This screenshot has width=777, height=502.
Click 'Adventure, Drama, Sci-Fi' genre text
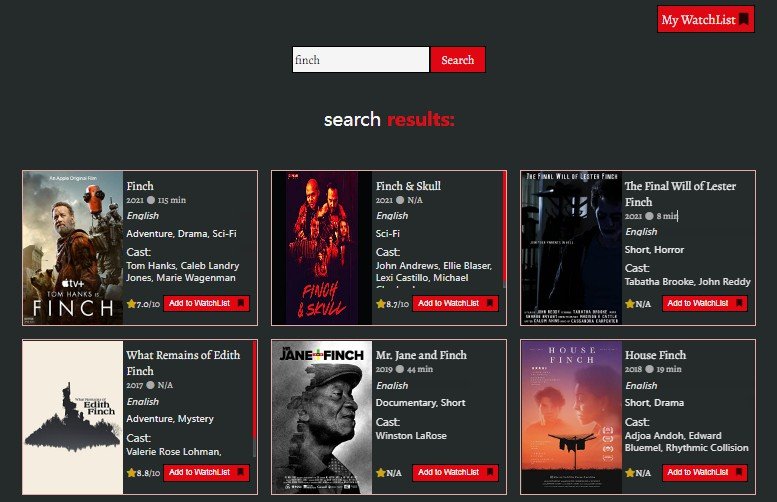click(181, 233)
